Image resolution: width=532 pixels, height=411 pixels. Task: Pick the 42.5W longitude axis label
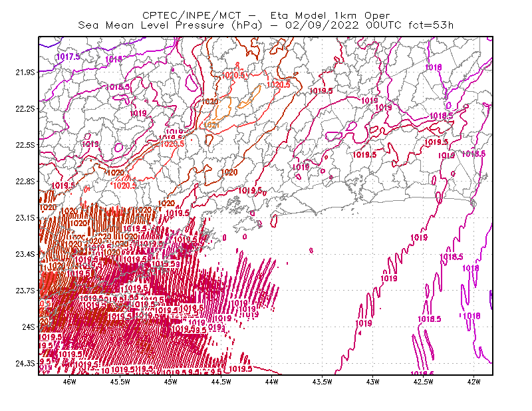[424, 382]
